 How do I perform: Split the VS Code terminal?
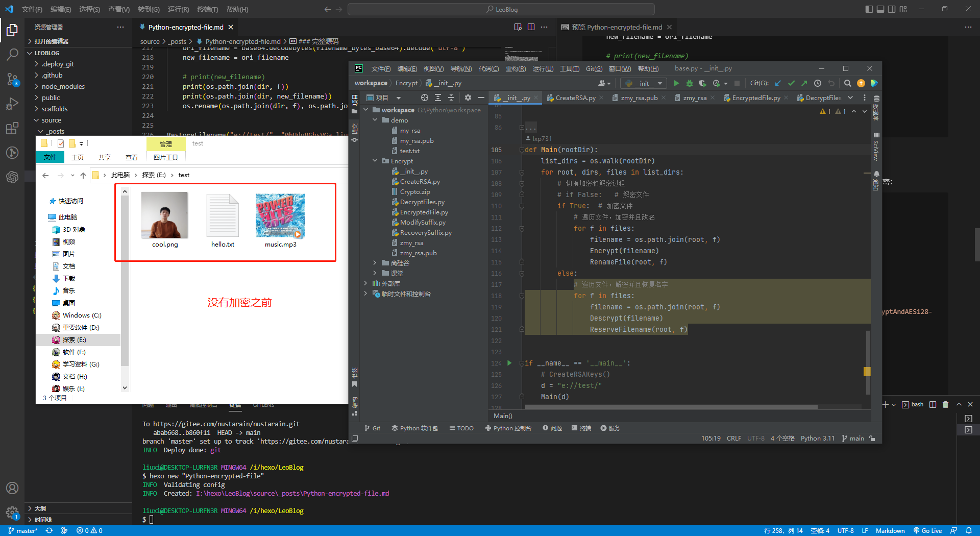(933, 404)
